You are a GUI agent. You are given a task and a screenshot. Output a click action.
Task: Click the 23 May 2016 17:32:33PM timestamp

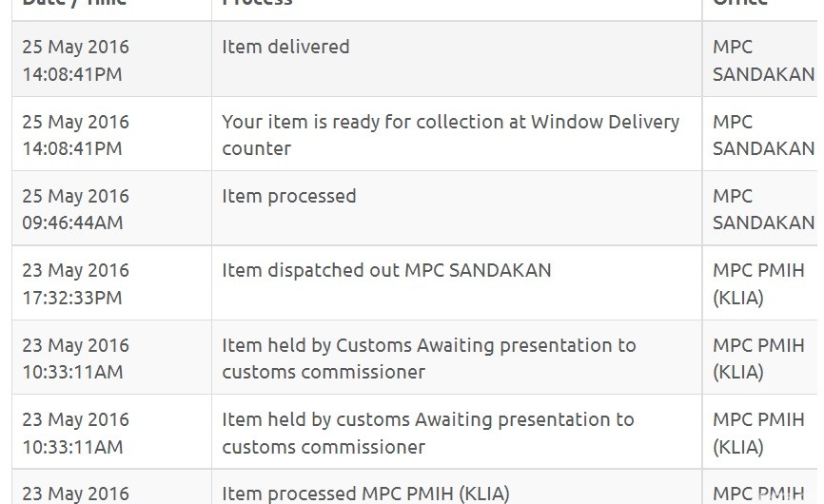75,283
